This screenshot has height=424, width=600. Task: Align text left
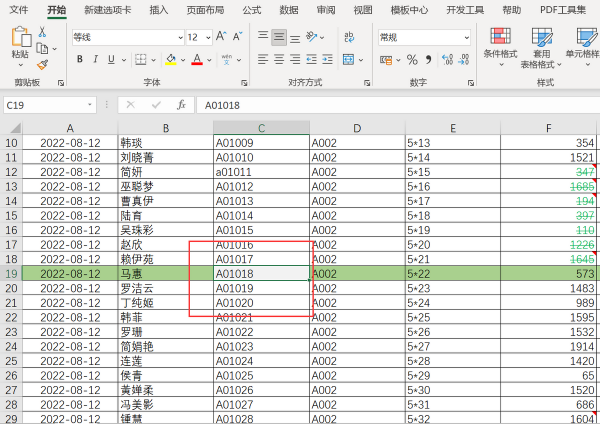(x=263, y=59)
